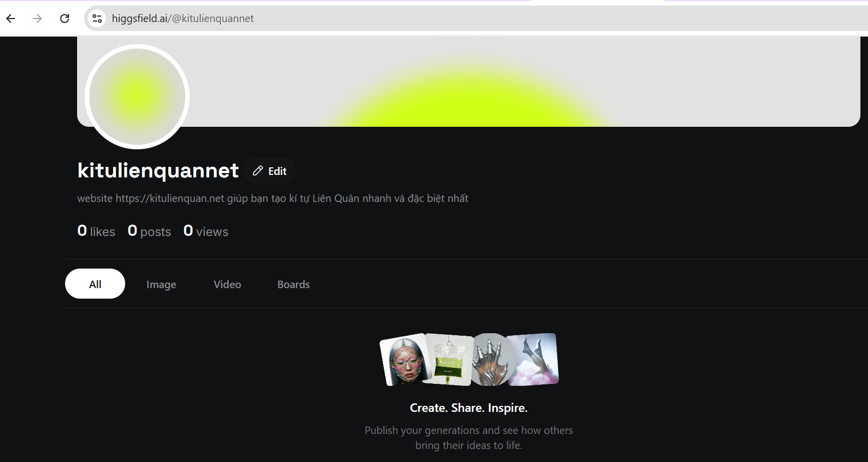
Task: Click the metallic claw hand thumbnail
Action: tap(490, 360)
